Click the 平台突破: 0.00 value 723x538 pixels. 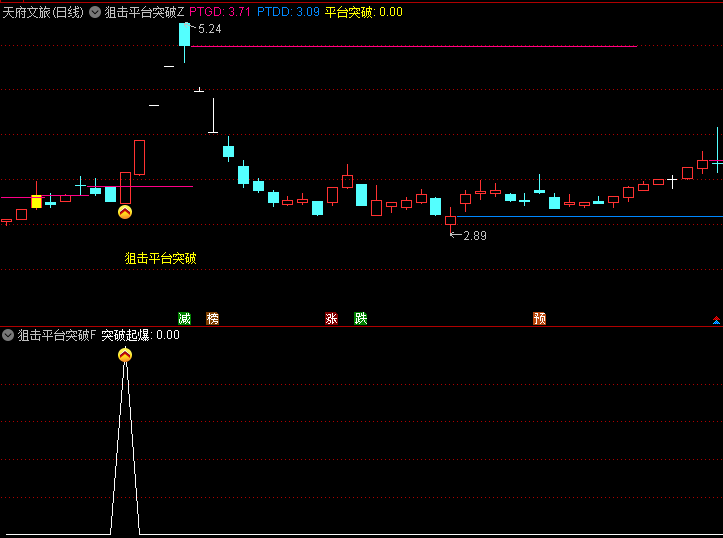click(x=363, y=12)
